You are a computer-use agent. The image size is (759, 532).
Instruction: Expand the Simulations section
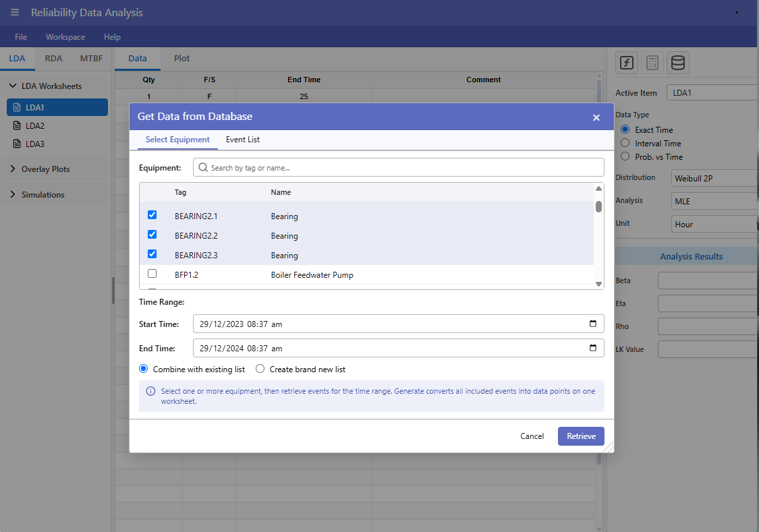(x=13, y=194)
